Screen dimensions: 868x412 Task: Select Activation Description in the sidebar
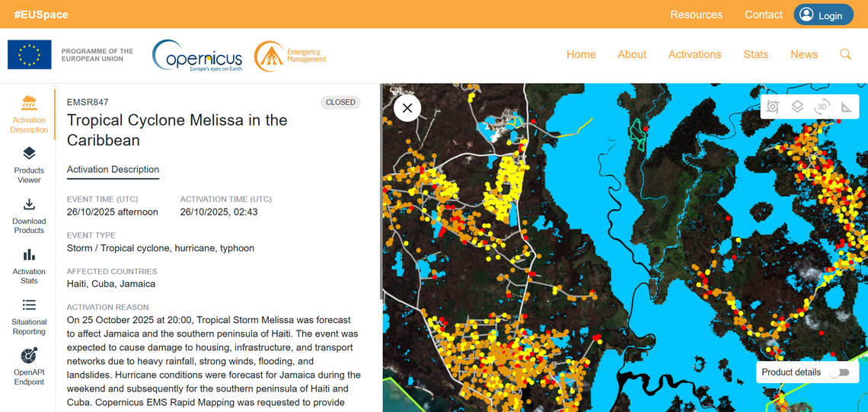click(29, 114)
